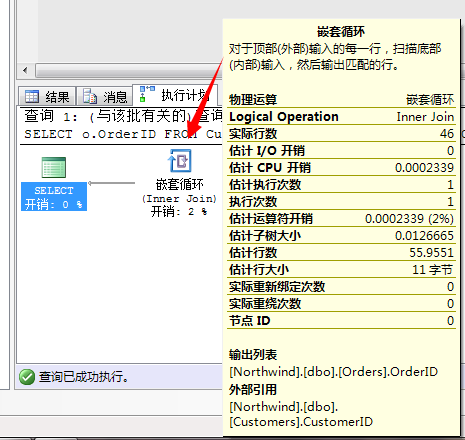Click the 估计行数 value 55.9551

pyautogui.click(x=432, y=253)
